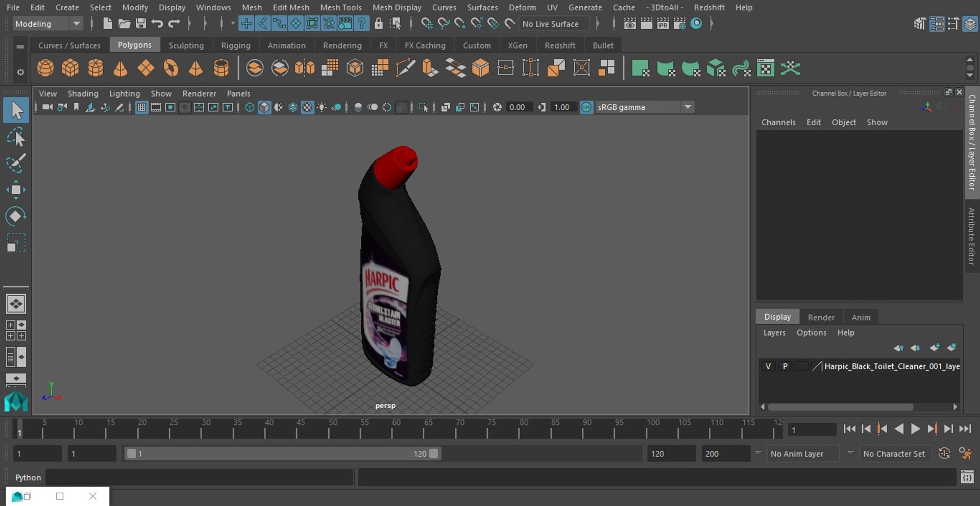
Task: Play the animation backwards
Action: tap(899, 429)
